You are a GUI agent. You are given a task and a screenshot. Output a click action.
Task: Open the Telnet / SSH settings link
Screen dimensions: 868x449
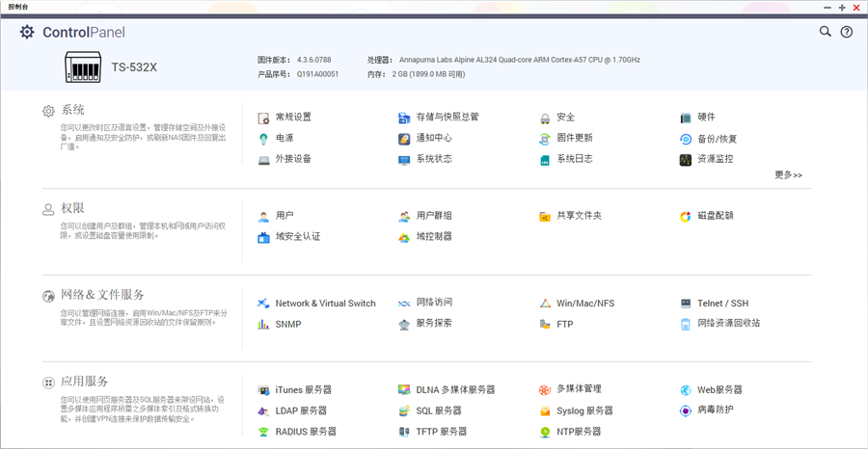[x=722, y=304]
